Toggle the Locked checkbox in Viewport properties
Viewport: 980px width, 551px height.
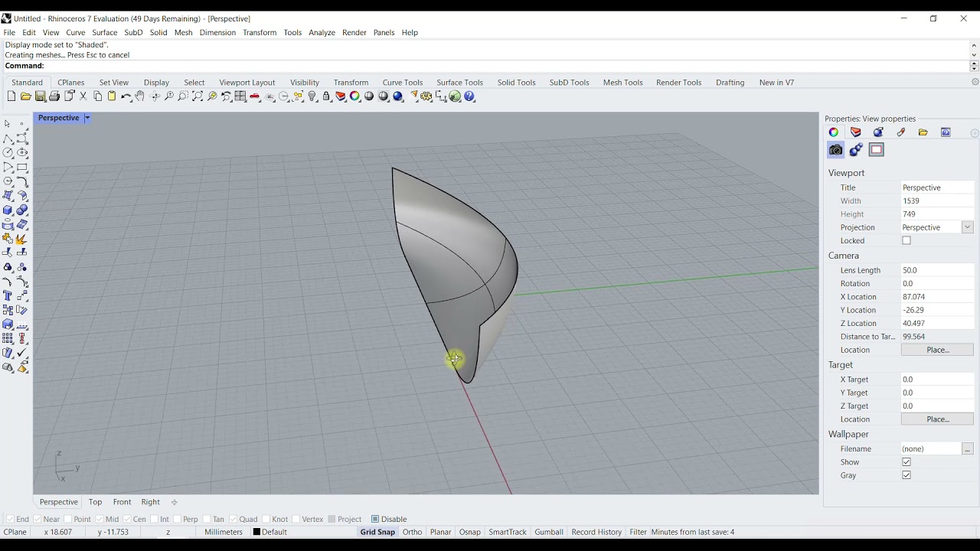[x=906, y=240]
